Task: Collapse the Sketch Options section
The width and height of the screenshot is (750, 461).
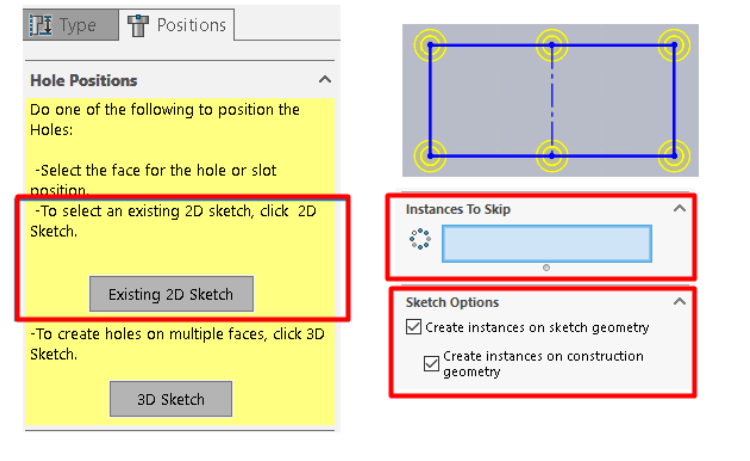Action: coord(679,301)
